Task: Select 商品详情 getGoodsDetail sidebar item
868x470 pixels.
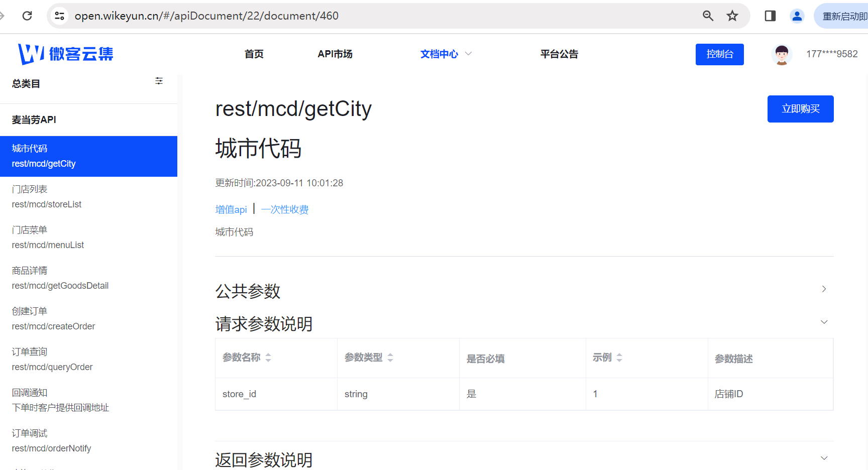Action: pos(88,278)
